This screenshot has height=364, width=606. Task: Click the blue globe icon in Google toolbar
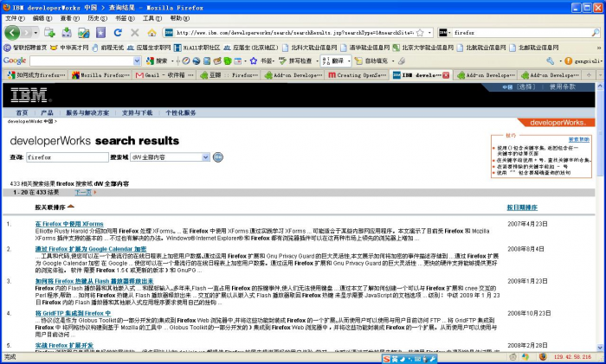coord(197,61)
